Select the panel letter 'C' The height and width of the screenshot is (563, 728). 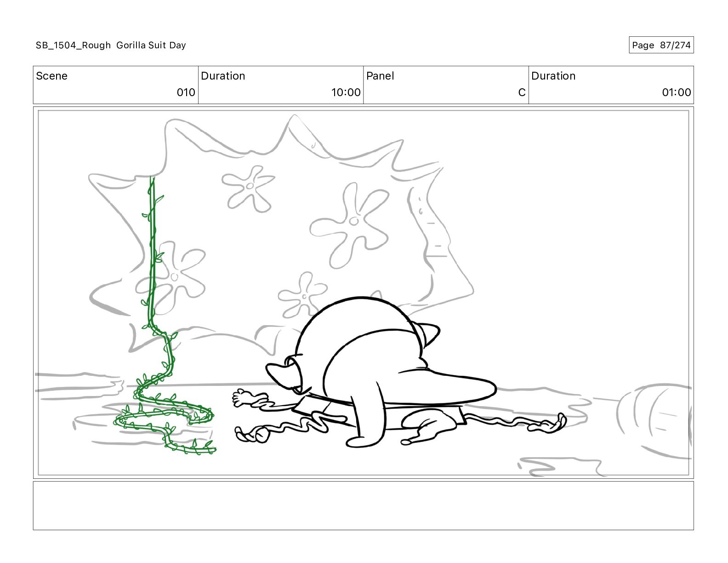[x=522, y=92]
